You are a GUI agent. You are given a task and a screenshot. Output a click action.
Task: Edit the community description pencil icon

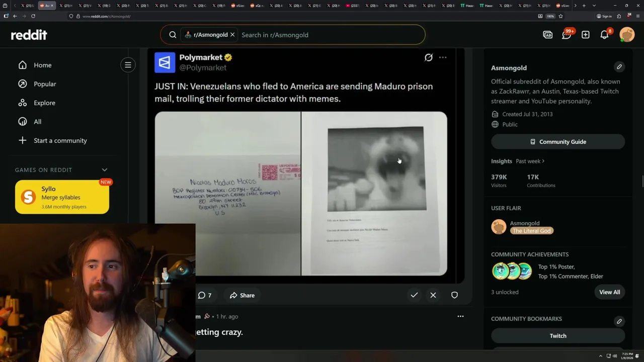coord(619,67)
